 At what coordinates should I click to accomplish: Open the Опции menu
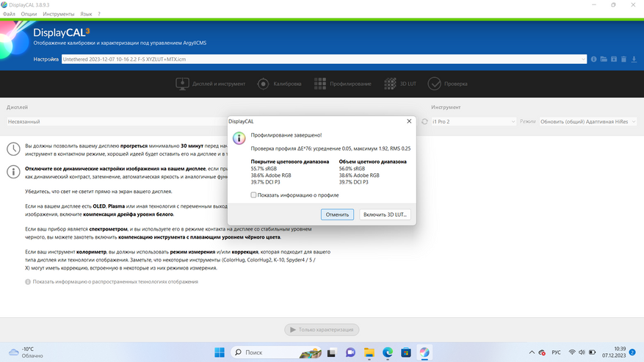[29, 14]
